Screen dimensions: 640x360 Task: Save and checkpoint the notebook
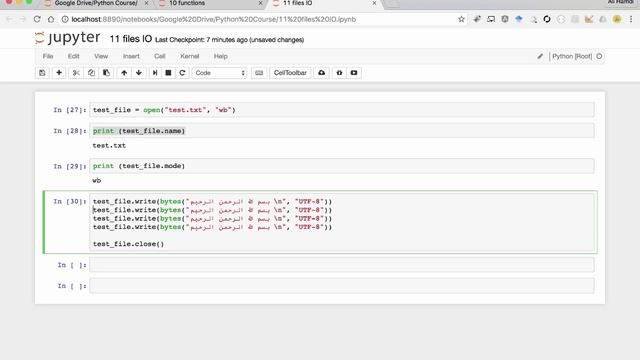pyautogui.click(x=42, y=73)
